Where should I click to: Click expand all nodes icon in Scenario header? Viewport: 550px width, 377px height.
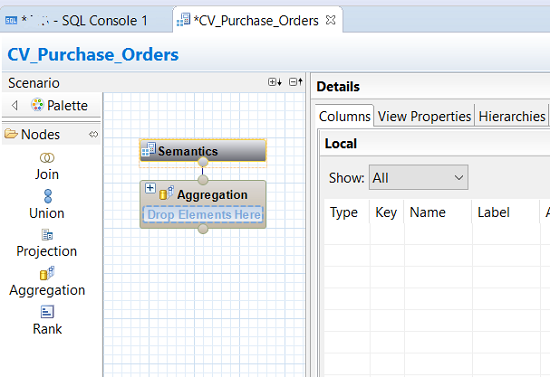pos(275,82)
